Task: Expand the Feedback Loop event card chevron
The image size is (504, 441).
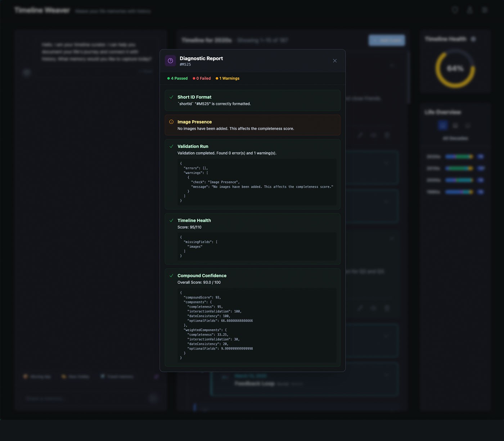Action: point(387,374)
